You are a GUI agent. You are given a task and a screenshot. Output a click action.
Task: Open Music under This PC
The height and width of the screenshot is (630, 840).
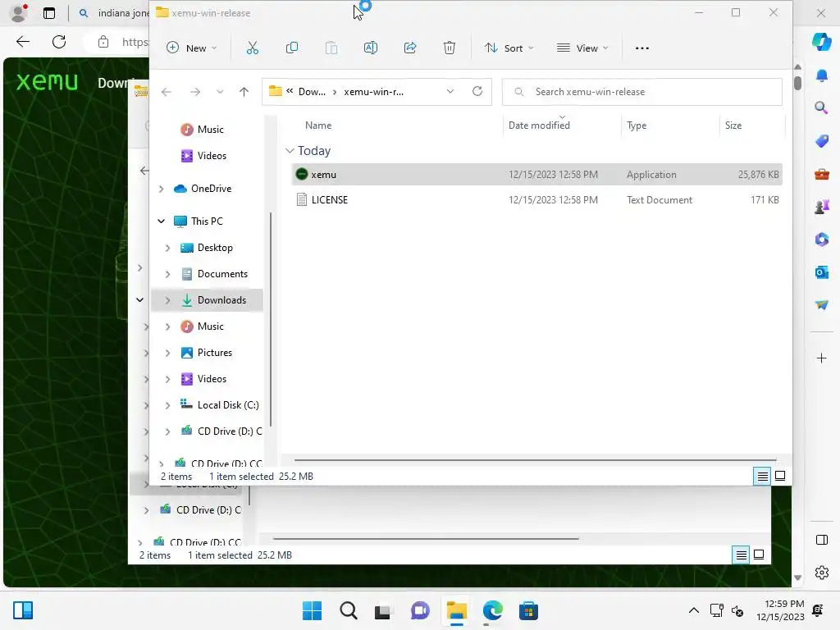pyautogui.click(x=210, y=326)
